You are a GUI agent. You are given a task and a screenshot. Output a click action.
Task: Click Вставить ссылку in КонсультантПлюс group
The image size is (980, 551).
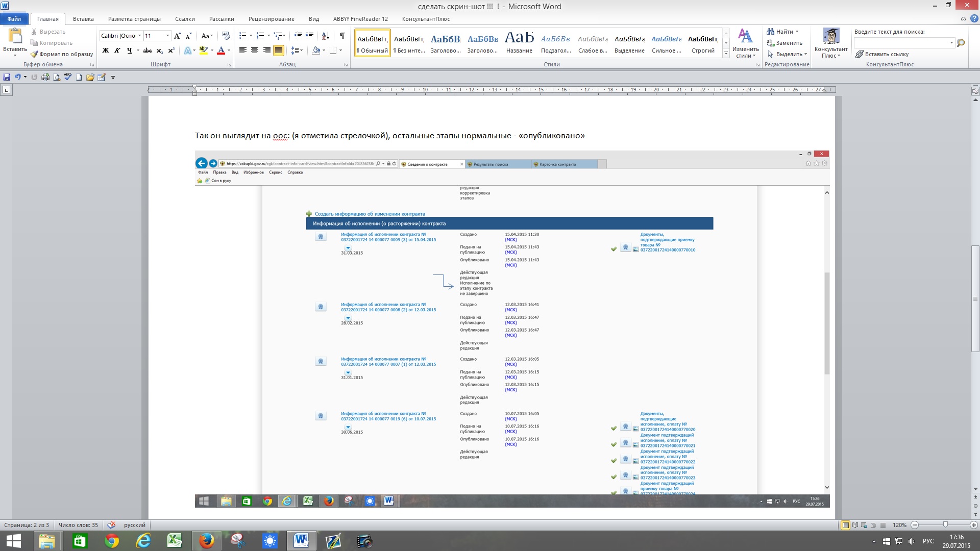[x=882, y=54]
